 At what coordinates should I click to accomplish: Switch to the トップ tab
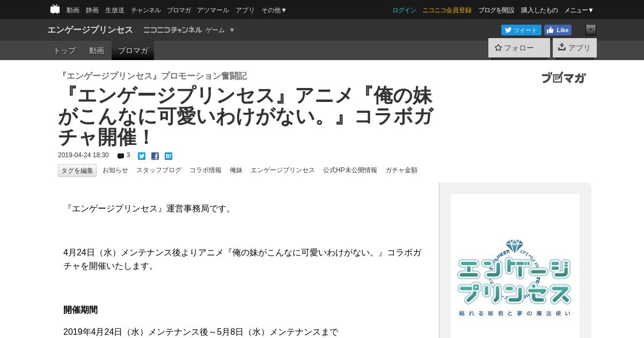tap(64, 50)
